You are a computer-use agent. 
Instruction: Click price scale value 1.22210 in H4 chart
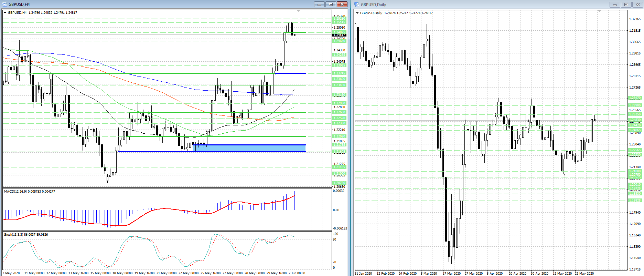pyautogui.click(x=340, y=130)
